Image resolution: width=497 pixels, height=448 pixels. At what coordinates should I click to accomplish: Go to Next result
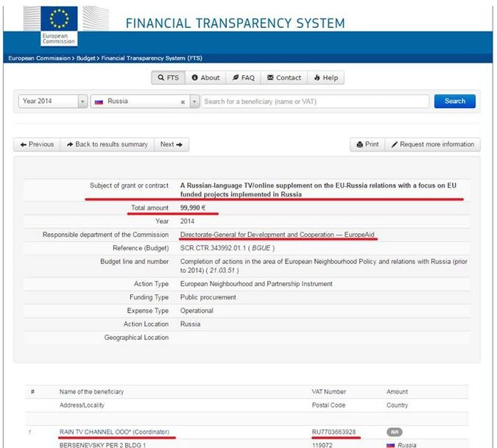171,144
